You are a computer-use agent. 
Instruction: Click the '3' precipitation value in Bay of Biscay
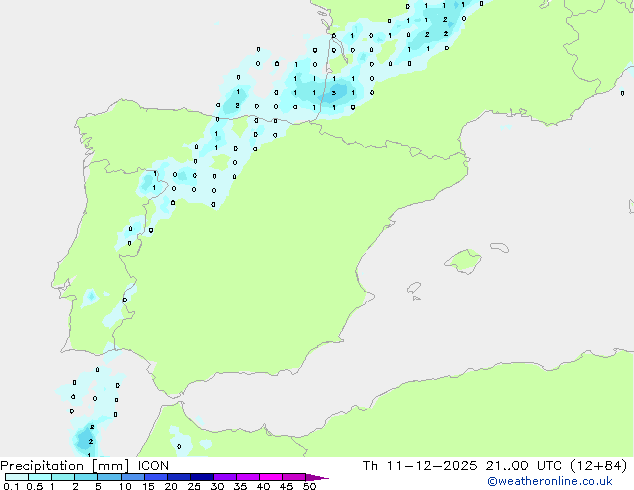334,93
